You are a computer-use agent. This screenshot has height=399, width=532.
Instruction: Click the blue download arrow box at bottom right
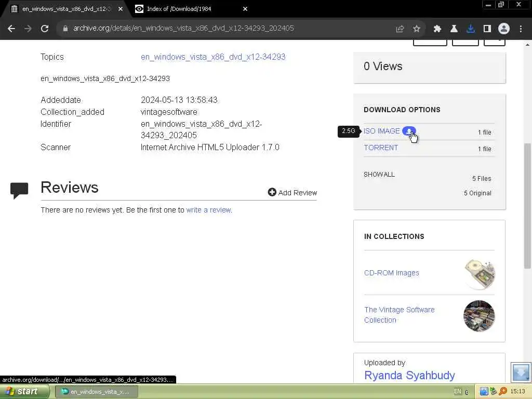pyautogui.click(x=521, y=372)
